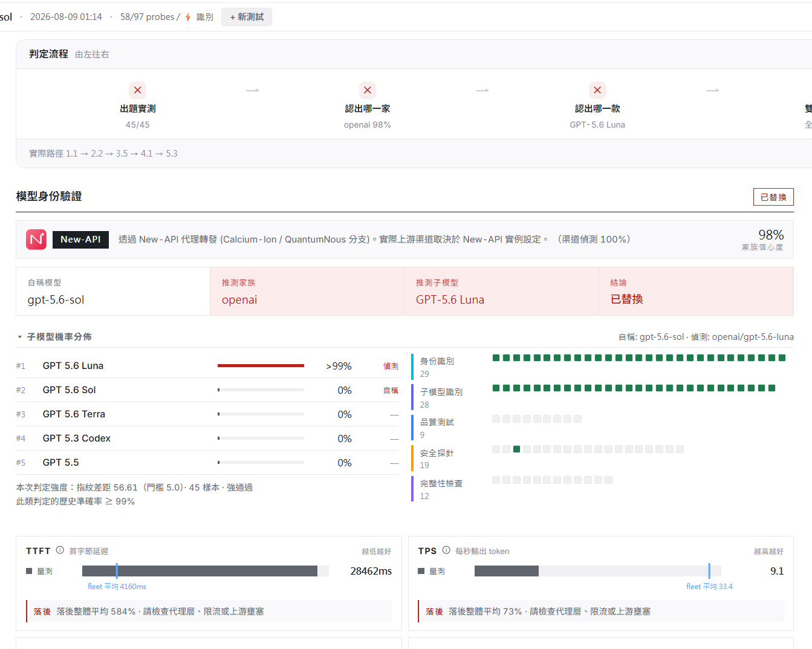Click the "fleet 平均 4160ms" label

tap(117, 587)
